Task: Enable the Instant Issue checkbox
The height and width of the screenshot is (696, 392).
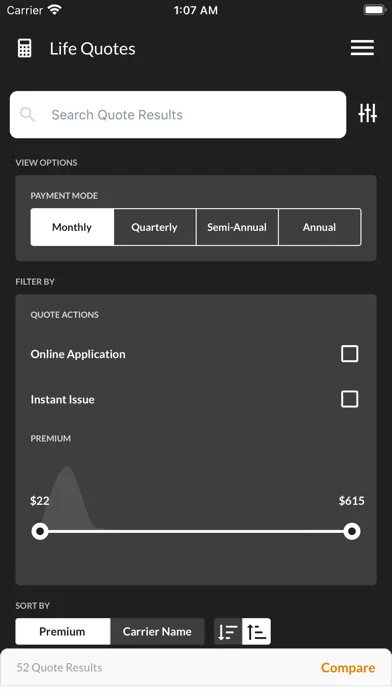Action: 349,399
